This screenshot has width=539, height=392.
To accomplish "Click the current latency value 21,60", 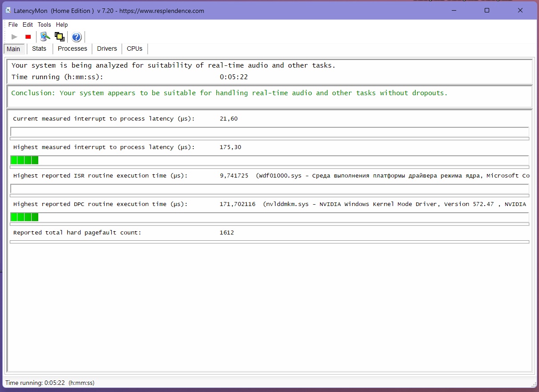I will (x=229, y=119).
